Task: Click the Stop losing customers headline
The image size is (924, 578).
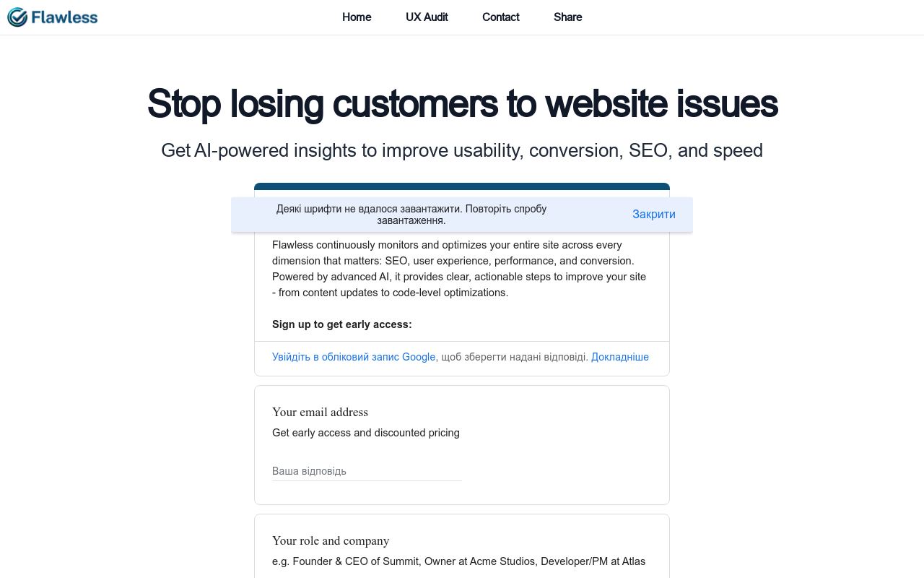Action: 462,103
